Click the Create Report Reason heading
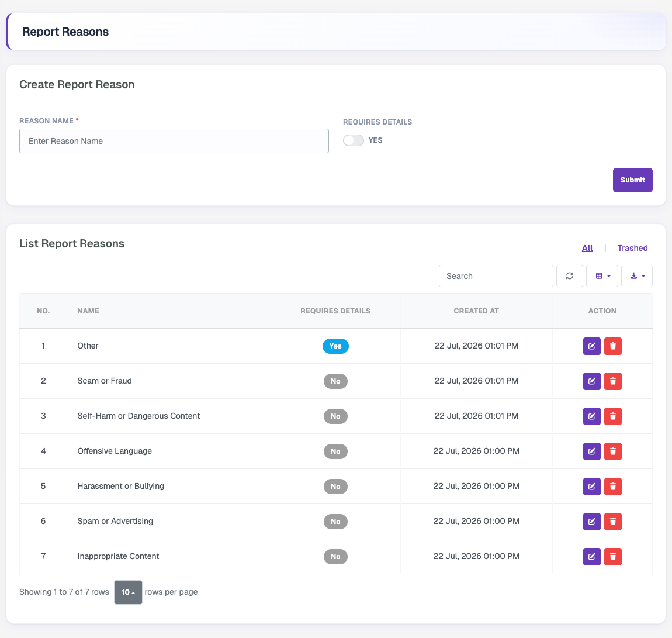 tap(77, 84)
